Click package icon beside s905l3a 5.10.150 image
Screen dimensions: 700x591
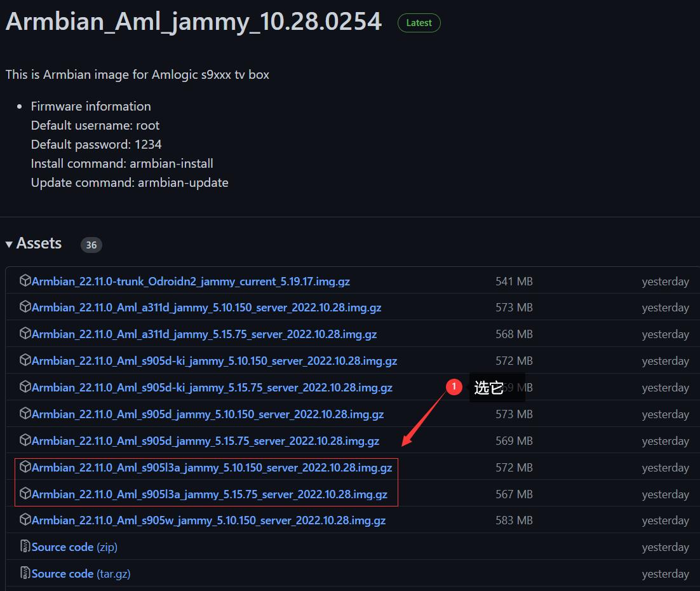(x=25, y=467)
